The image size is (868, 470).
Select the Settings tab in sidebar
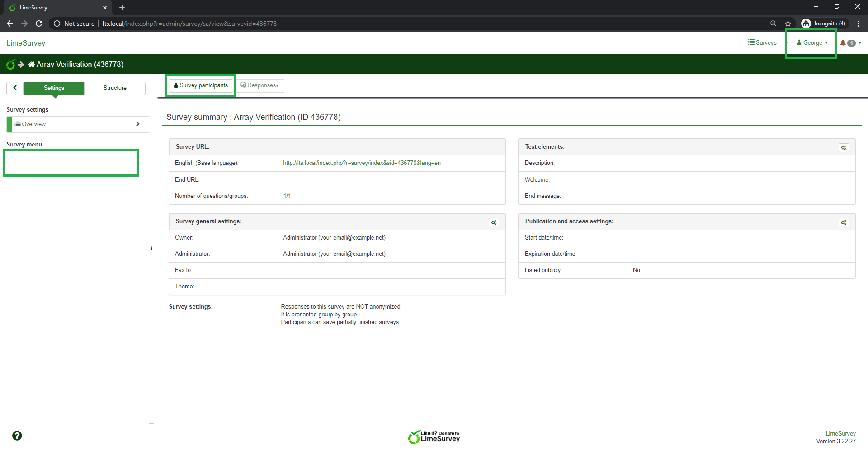54,88
